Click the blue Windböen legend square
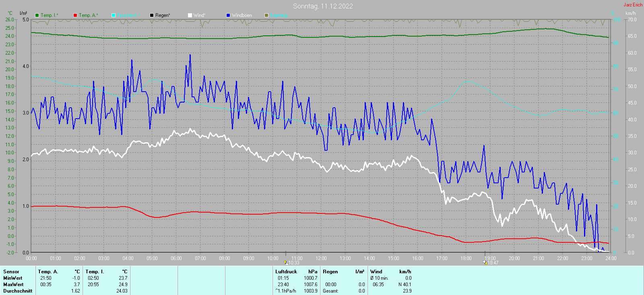The image size is (644, 295). pos(228,15)
